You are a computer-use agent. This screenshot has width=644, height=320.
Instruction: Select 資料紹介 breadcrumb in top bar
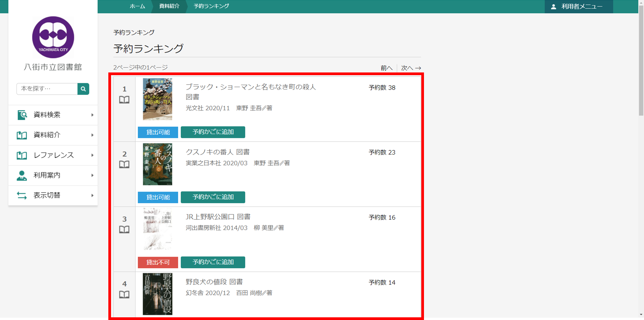click(169, 6)
